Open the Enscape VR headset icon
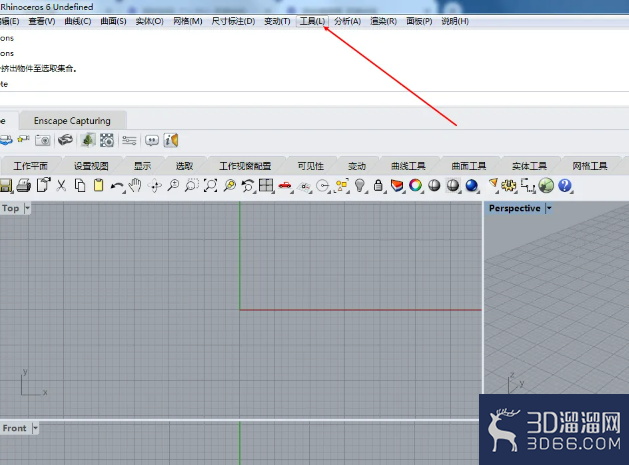This screenshot has width=629, height=465. (x=65, y=140)
